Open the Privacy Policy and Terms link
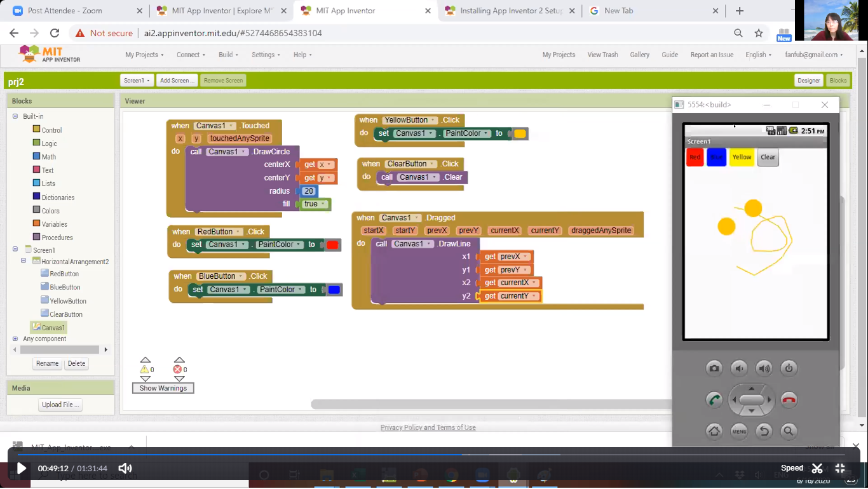The height and width of the screenshot is (489, 868). point(428,427)
